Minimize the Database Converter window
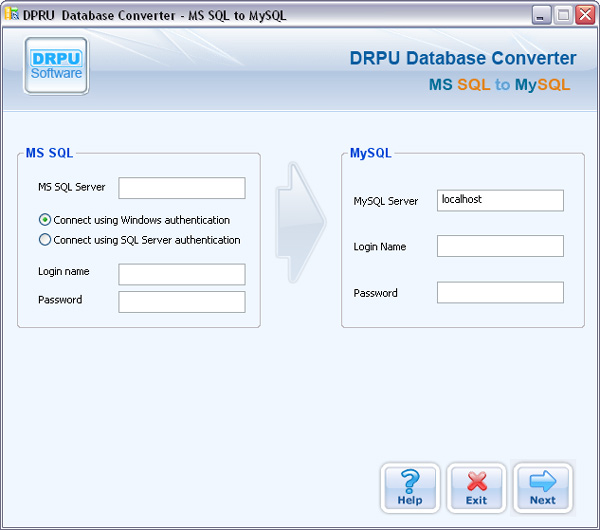Image resolution: width=600 pixels, height=530 pixels. pyautogui.click(x=541, y=15)
